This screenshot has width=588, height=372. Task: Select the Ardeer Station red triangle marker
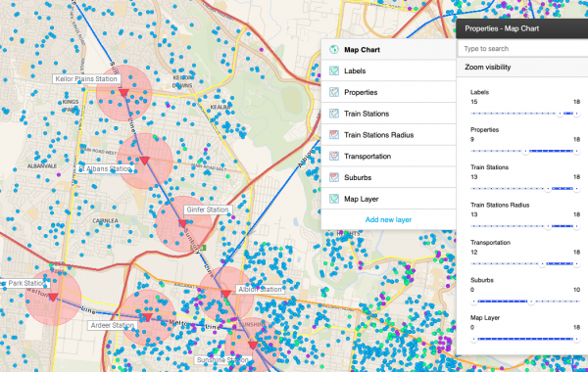(147, 317)
